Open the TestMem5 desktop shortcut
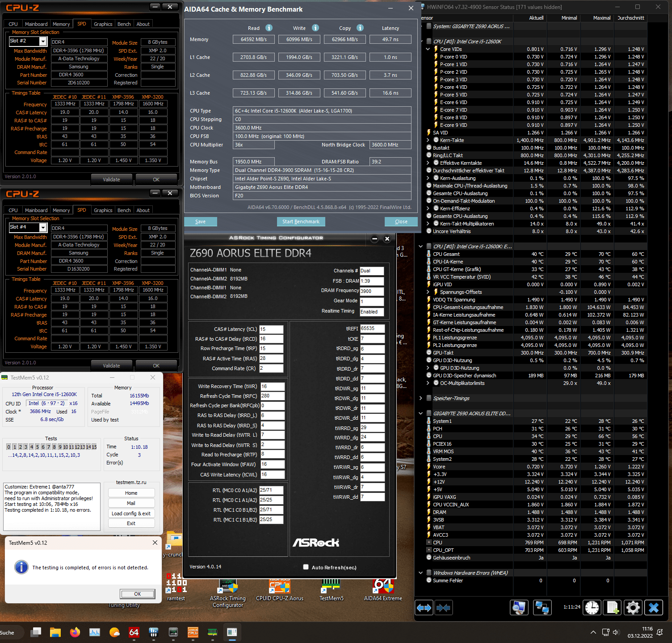Image resolution: width=672 pixels, height=643 pixels. [x=332, y=589]
